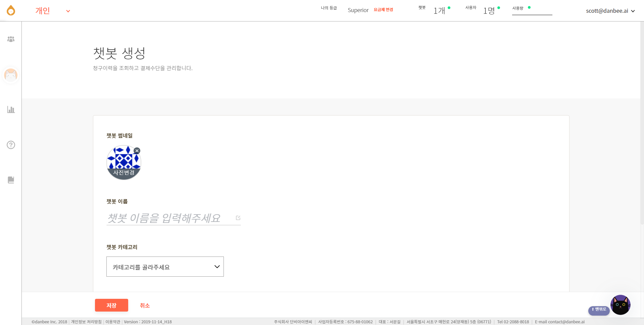The width and height of the screenshot is (644, 325).
Task: Click E-mail contact@danbee.ai in footer
Action: (559, 322)
